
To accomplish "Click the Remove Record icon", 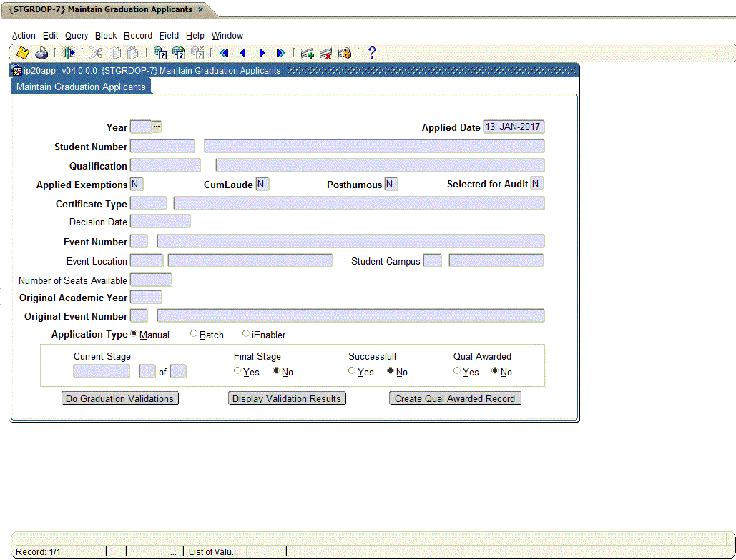I will [x=326, y=53].
